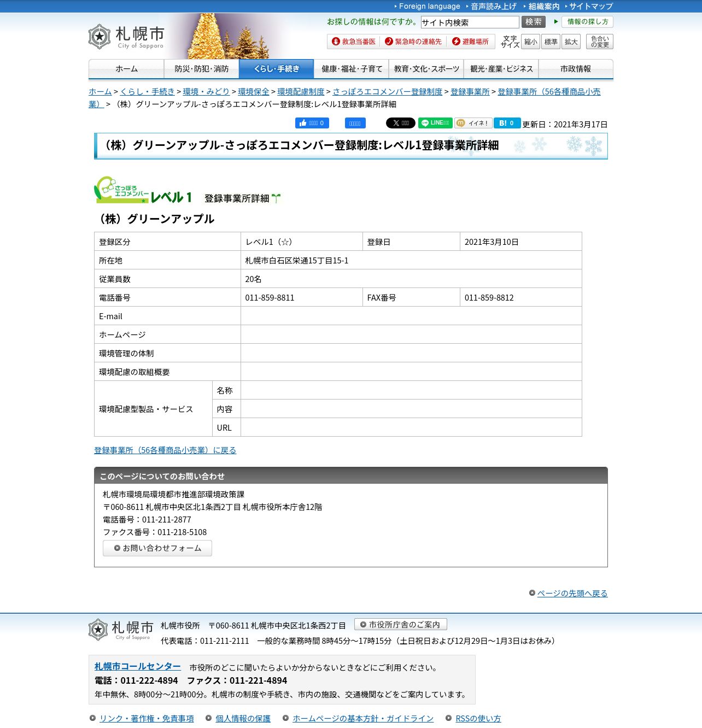This screenshot has height=728, width=702.
Task: Click breadcrumb ホーム link
Action: 100,92
